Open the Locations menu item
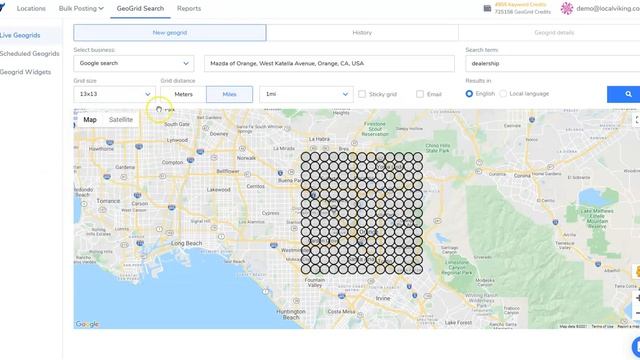Viewport: 640px width, 360px height. [31, 8]
